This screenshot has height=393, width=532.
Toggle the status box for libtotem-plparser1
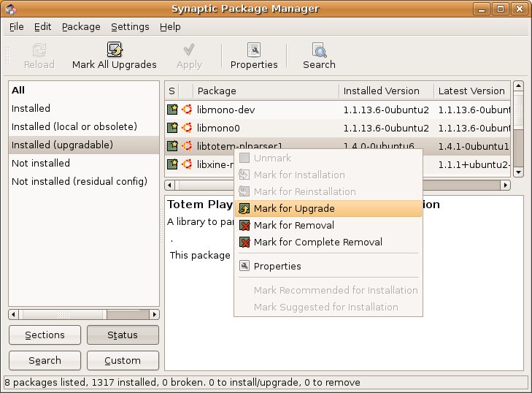point(172,146)
